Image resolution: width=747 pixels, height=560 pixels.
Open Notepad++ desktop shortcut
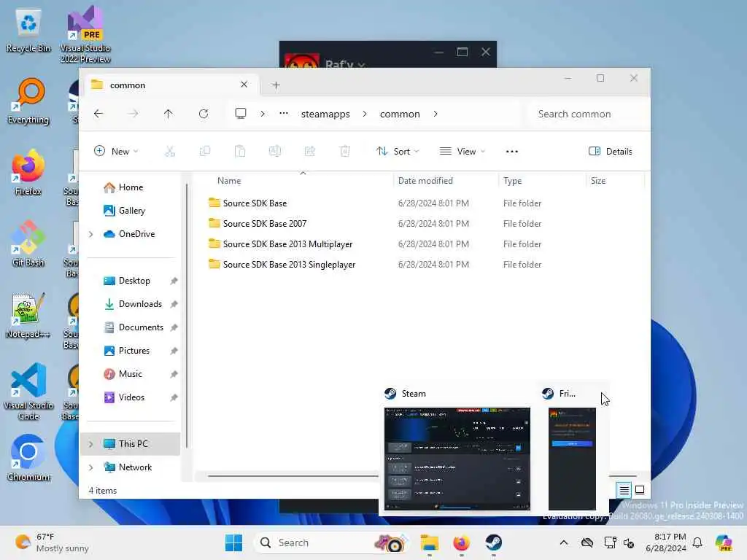tap(28, 316)
